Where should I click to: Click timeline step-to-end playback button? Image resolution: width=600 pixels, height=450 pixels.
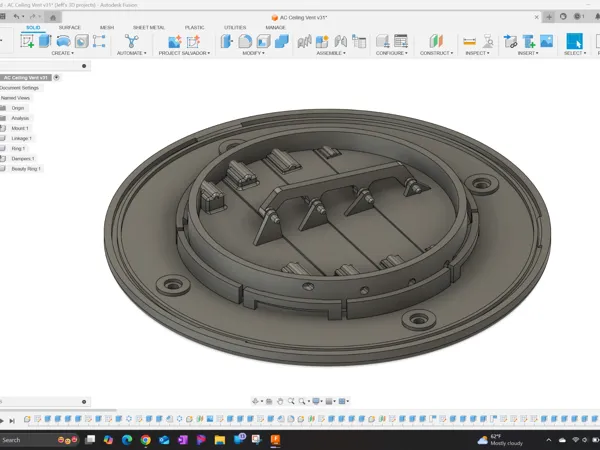(x=12, y=421)
